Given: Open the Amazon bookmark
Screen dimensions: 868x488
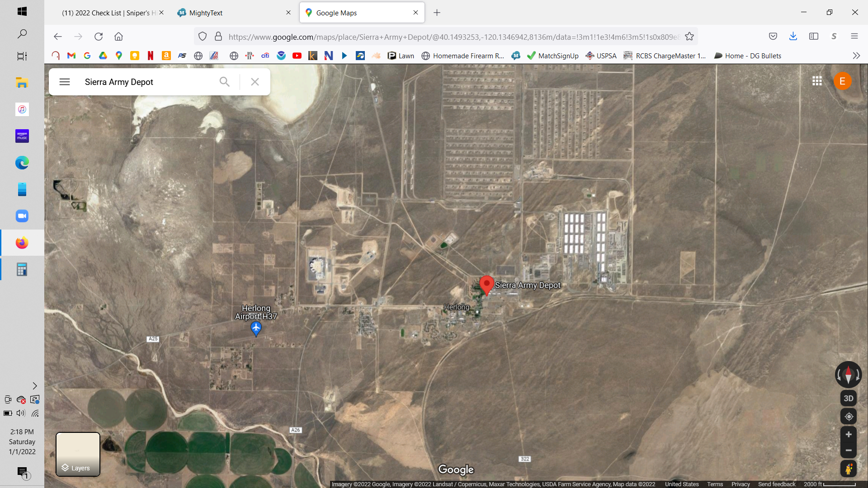Looking at the screenshot, I should 166,56.
